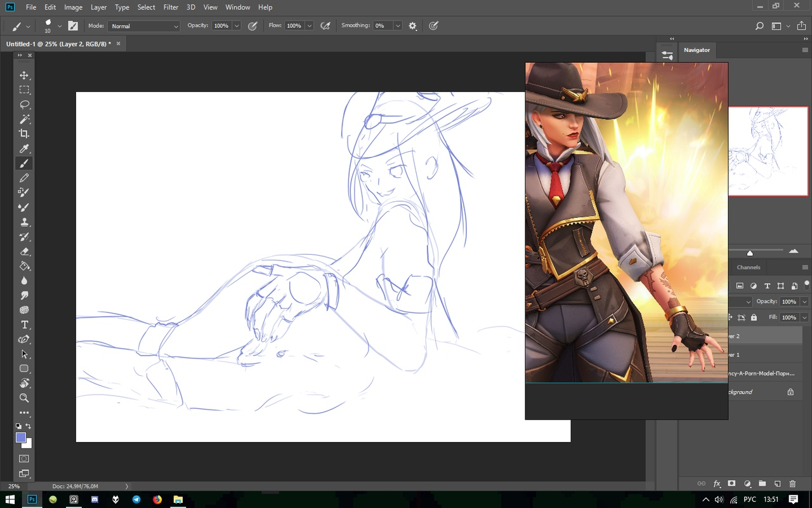The height and width of the screenshot is (508, 812).
Task: Open the Edit Toolbar three-dots menu
Action: click(24, 413)
